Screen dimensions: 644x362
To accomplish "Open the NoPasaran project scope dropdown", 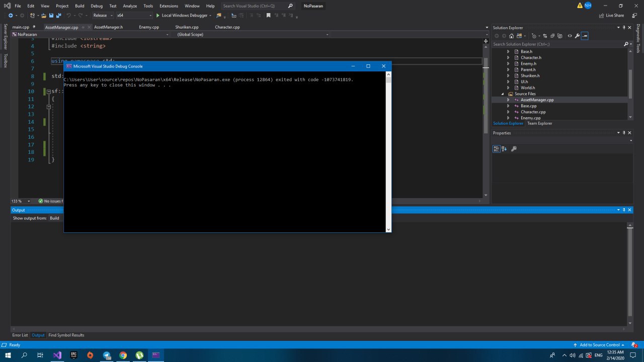I will tap(91, 35).
